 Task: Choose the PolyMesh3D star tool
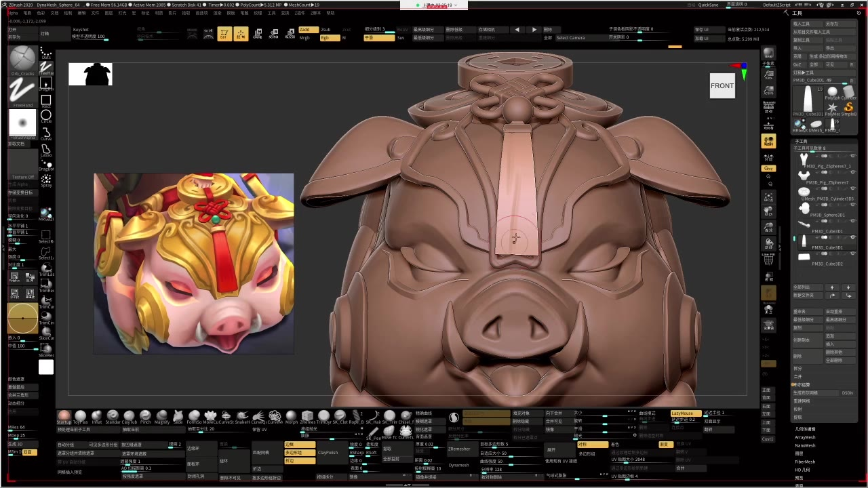[832, 108]
